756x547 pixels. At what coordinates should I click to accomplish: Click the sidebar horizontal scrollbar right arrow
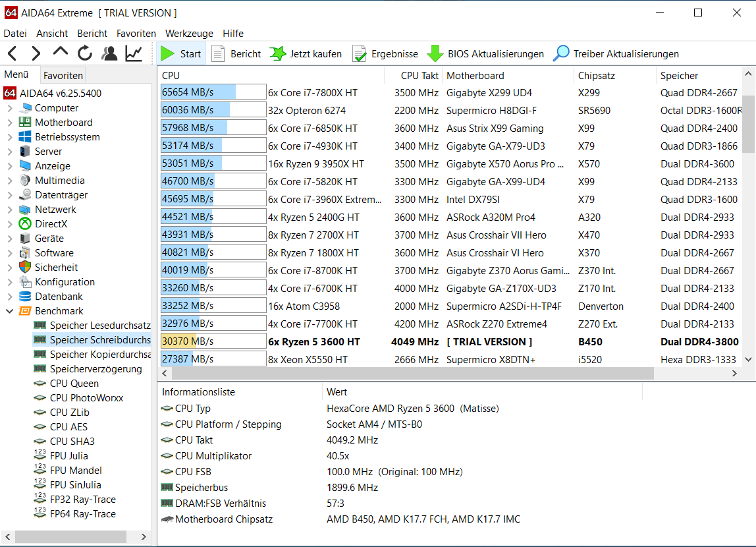[144, 536]
